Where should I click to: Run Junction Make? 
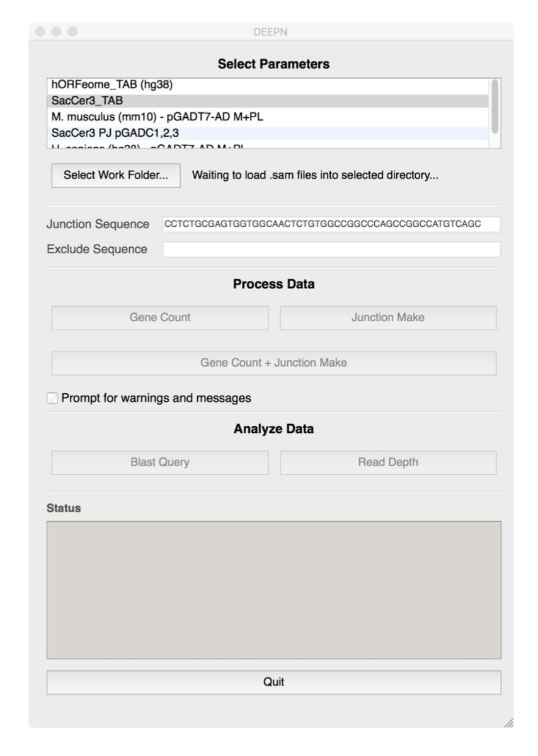click(x=387, y=318)
